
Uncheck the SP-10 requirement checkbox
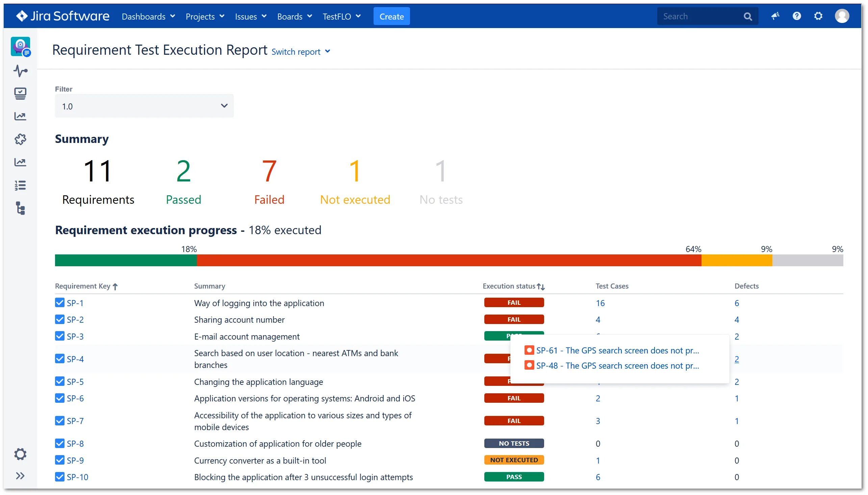coord(59,477)
